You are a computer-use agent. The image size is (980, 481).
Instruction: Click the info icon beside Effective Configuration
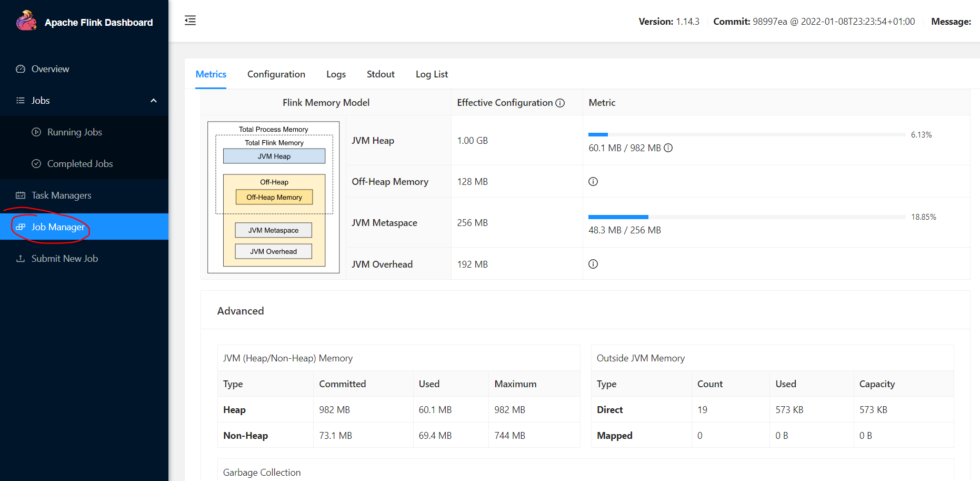pos(560,103)
